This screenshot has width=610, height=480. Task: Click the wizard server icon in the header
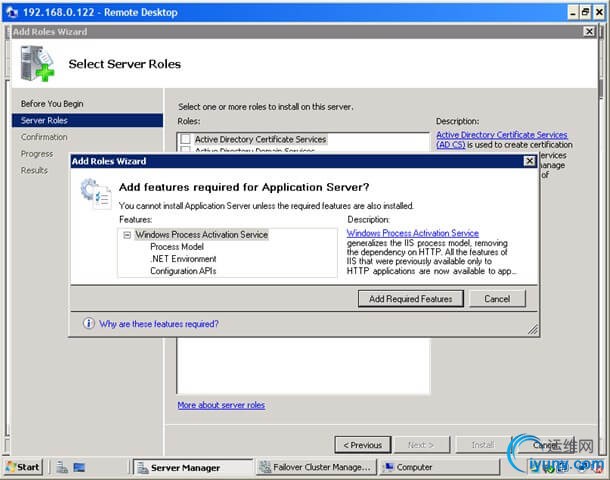click(x=37, y=63)
